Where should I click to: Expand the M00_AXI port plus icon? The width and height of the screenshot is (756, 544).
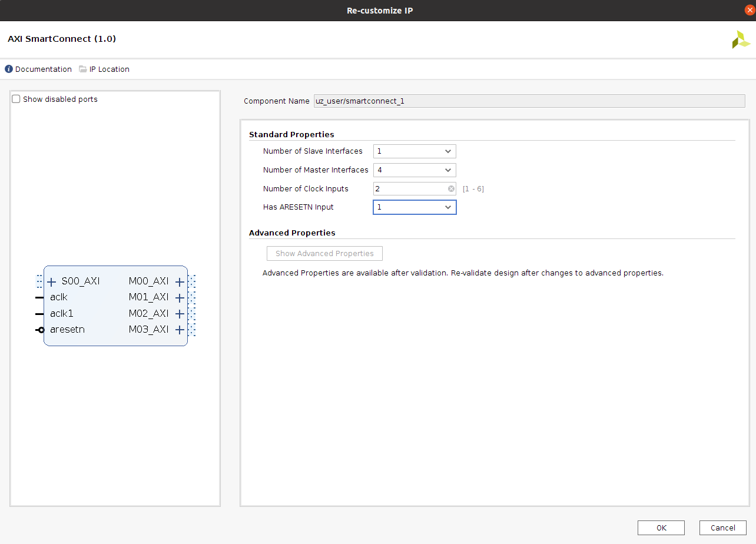click(180, 281)
